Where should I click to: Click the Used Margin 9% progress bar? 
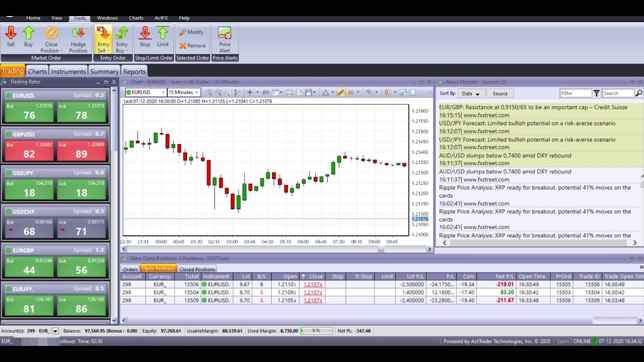tap(316, 331)
